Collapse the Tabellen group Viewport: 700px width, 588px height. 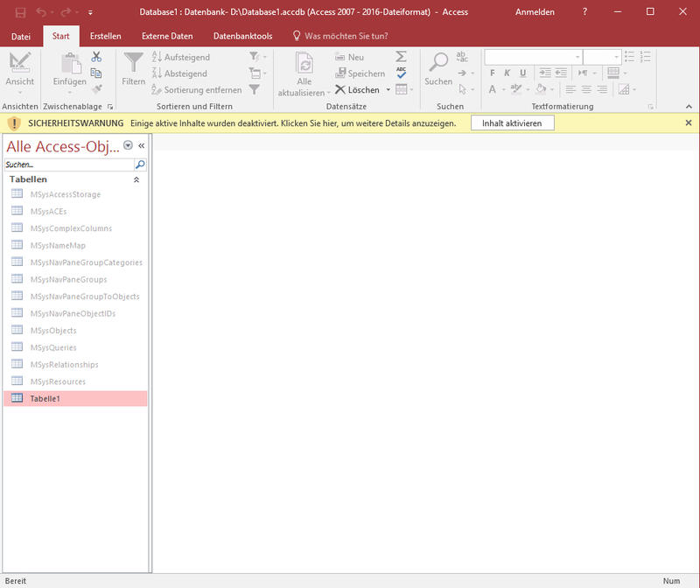pyautogui.click(x=136, y=179)
